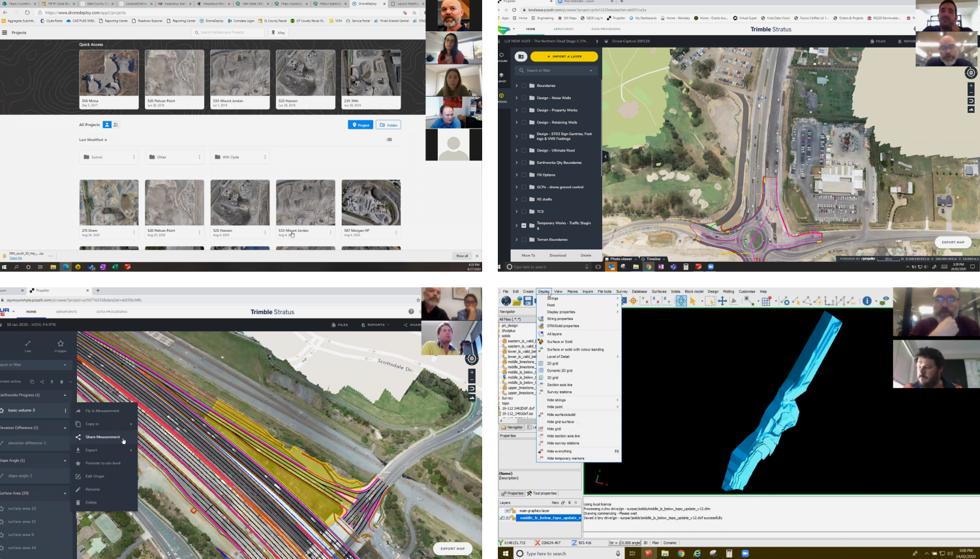The height and width of the screenshot is (559, 980).
Task: Select Share Measurement in context menu
Action: (102, 437)
